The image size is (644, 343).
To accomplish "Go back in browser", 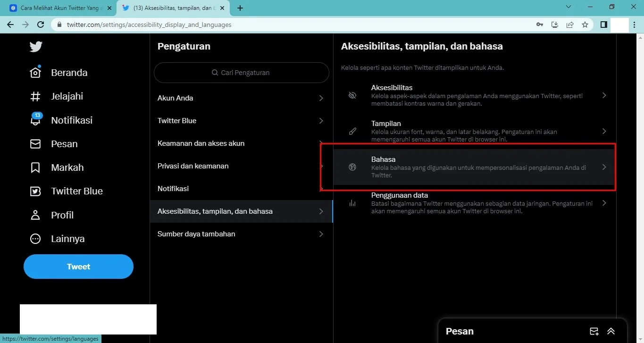I will tap(10, 25).
